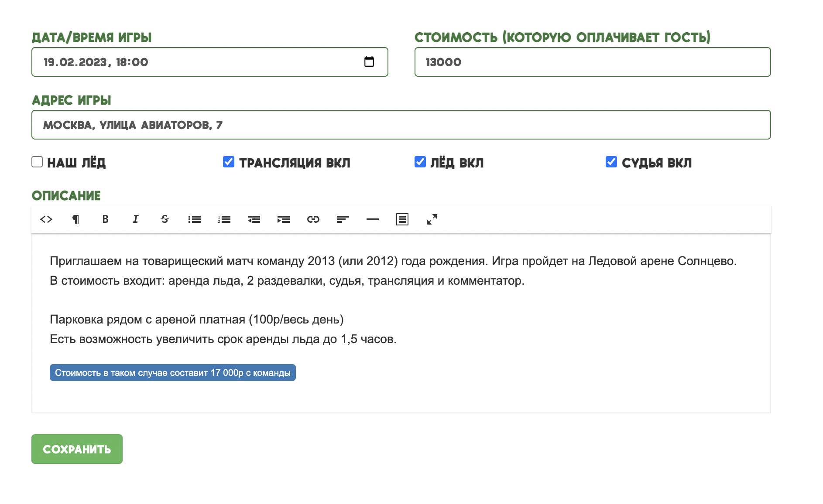Open paragraph format options

[76, 219]
